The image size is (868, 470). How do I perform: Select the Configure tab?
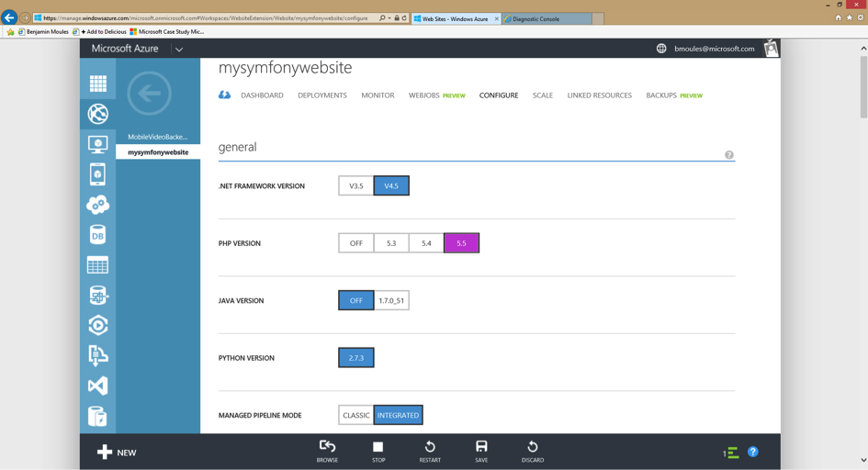pos(499,95)
